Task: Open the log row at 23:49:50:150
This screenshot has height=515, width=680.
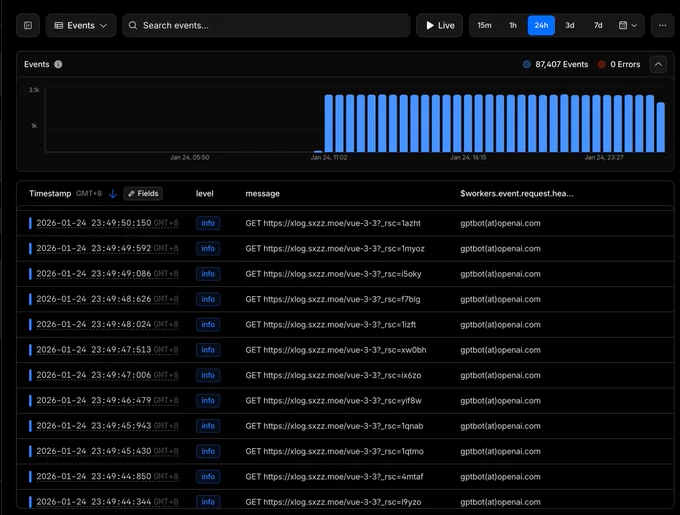Action: click(345, 223)
